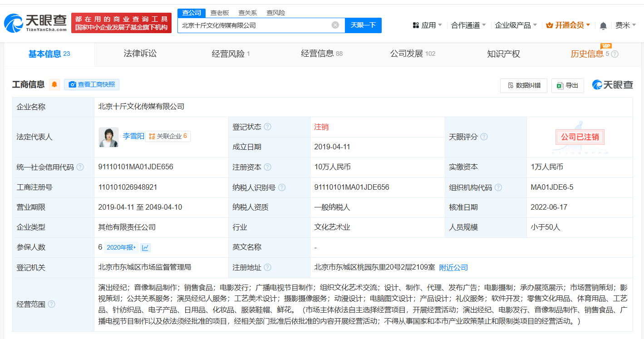Select company name 北京十斤文化传媒有限公司 in table
Screen dimensions: 644x339
click(x=141, y=107)
